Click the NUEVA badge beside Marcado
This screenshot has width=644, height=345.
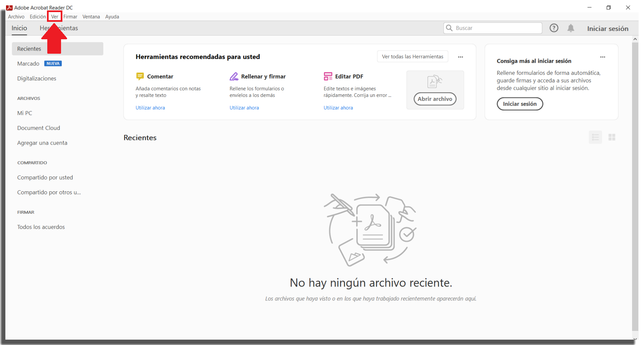coord(53,63)
